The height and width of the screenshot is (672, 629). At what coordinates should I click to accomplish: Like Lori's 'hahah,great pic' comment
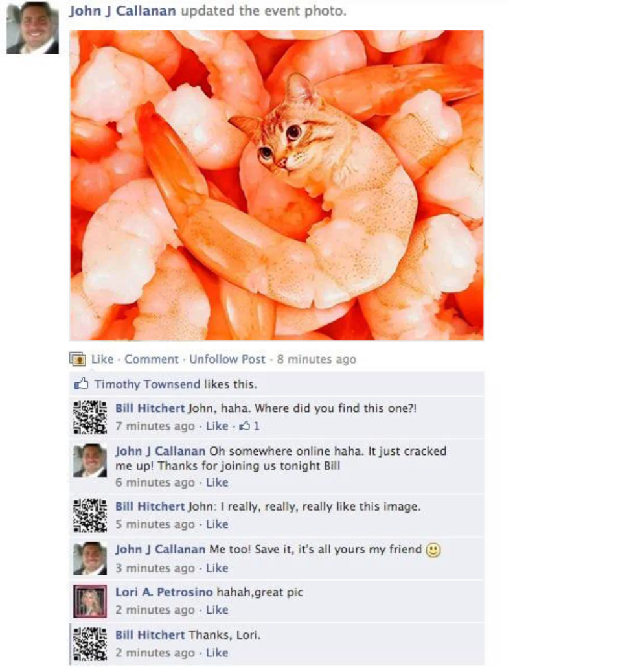tap(217, 610)
